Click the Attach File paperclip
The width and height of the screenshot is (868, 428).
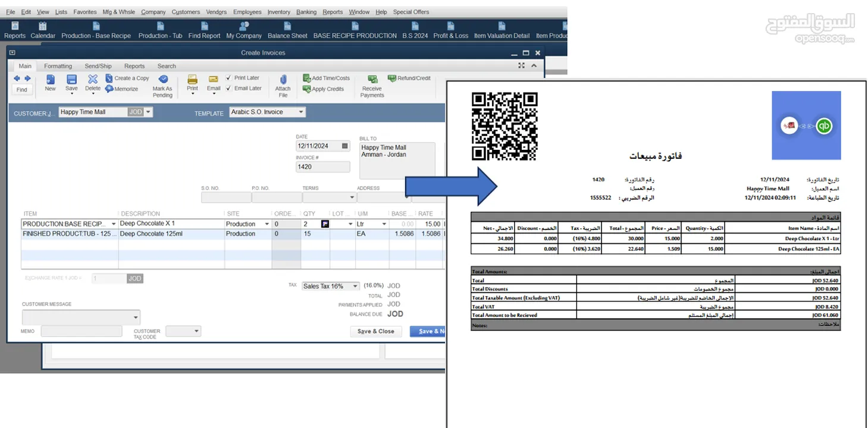click(283, 80)
